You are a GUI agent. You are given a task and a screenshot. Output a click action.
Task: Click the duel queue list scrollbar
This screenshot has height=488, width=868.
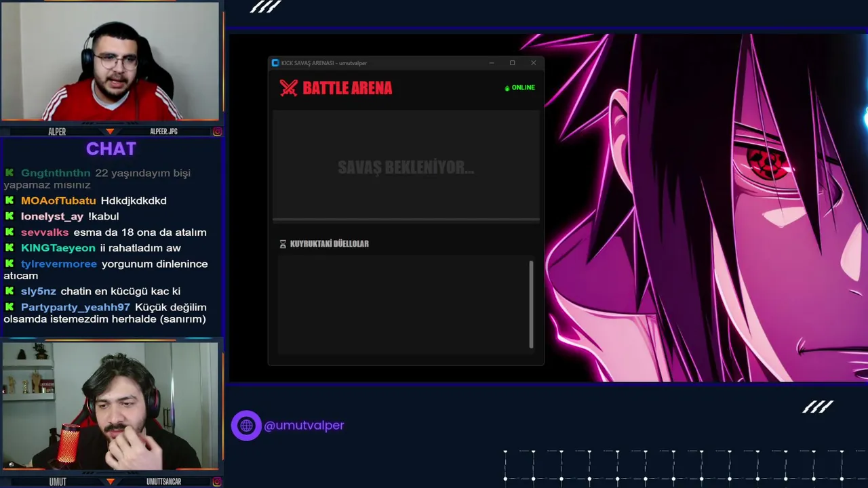point(531,304)
